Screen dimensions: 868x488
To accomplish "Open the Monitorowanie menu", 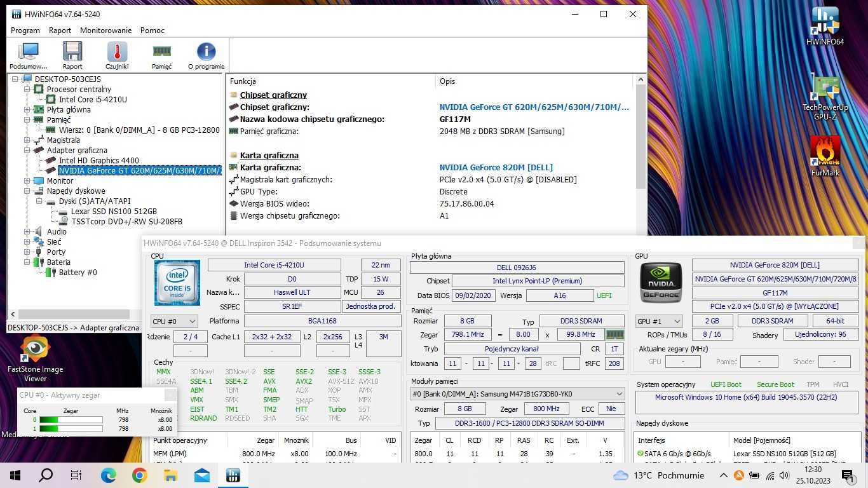I will pos(105,30).
